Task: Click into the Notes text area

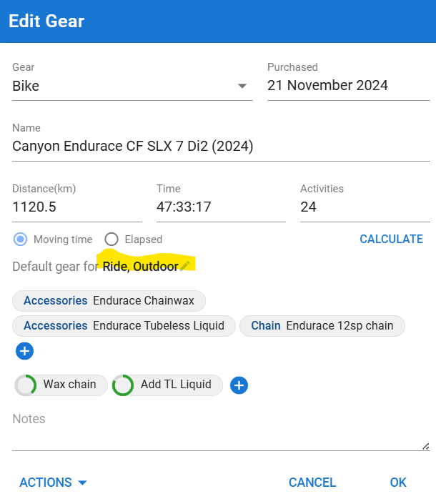Action: tap(221, 430)
